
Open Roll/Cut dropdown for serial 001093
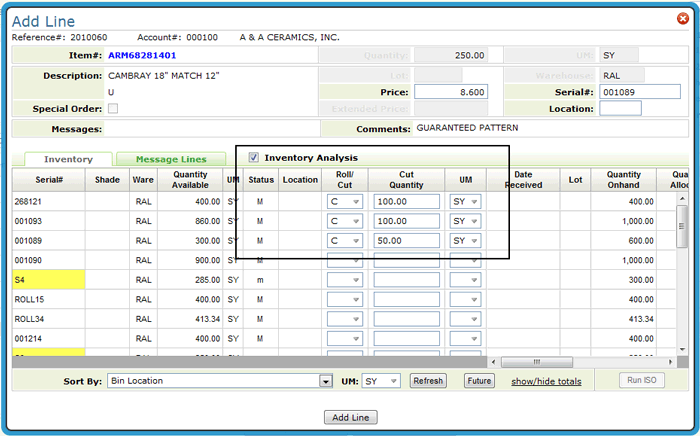point(345,221)
